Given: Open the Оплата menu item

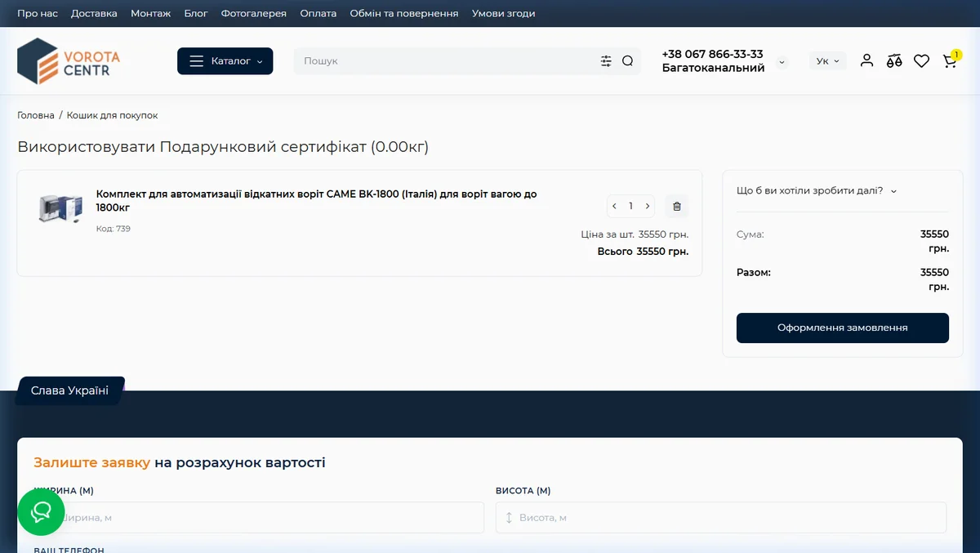Looking at the screenshot, I should 318,13.
